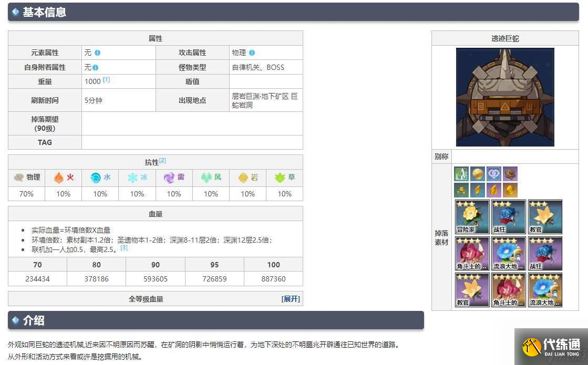Click the Dendro 草 element icon
588x365 pixels.
click(x=280, y=178)
